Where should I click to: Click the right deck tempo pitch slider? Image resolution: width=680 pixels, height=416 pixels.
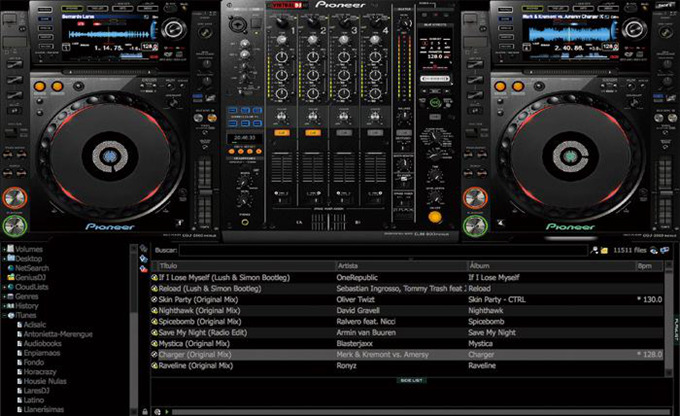(665, 191)
